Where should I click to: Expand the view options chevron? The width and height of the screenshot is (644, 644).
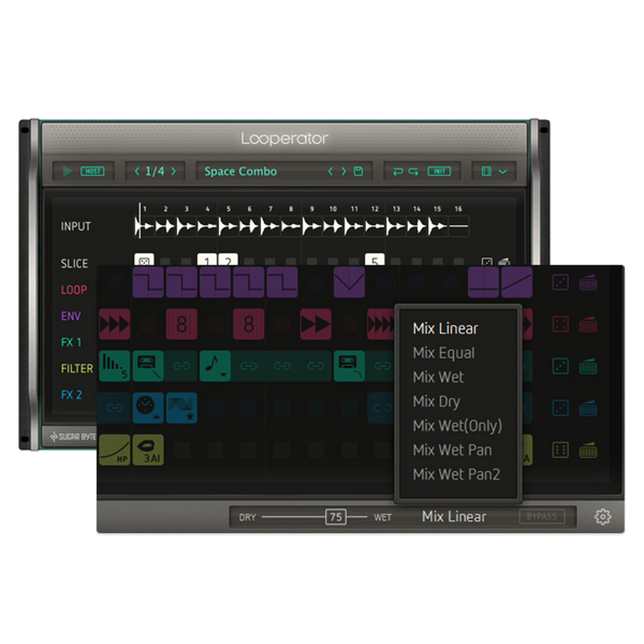point(503,172)
